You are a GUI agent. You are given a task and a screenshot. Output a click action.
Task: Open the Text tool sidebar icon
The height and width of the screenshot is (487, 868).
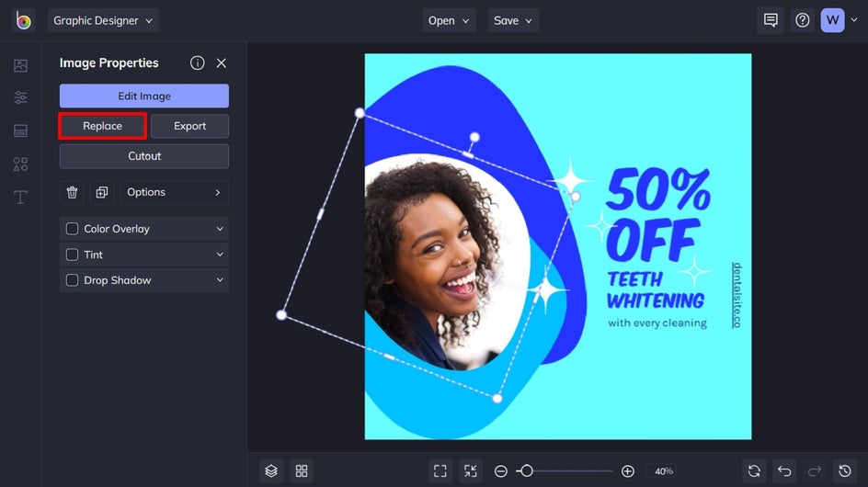(x=20, y=197)
